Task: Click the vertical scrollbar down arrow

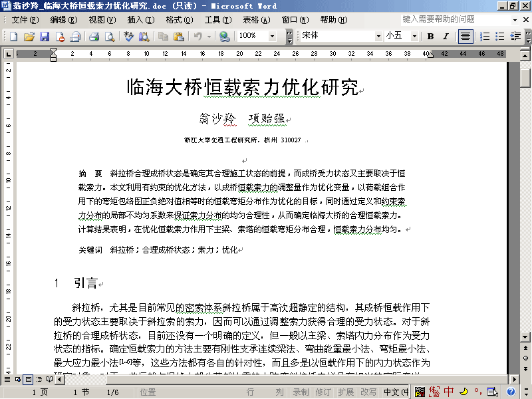Action: (525, 337)
